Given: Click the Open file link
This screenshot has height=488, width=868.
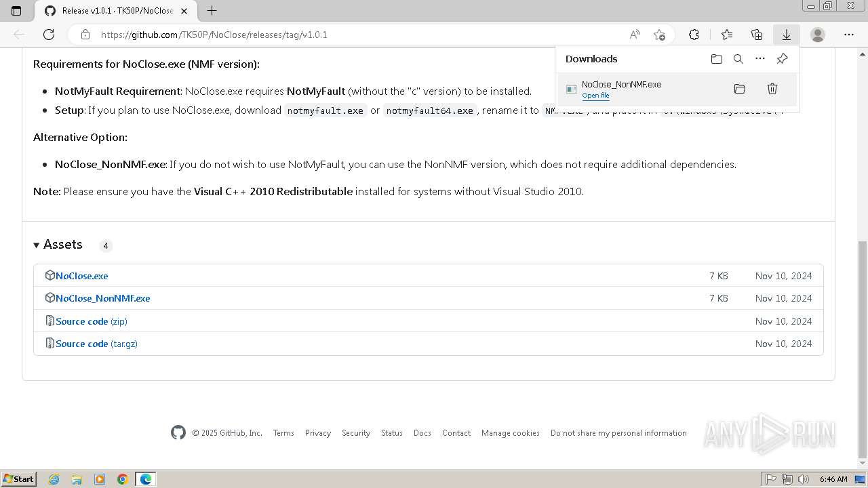Looking at the screenshot, I should click(x=595, y=96).
